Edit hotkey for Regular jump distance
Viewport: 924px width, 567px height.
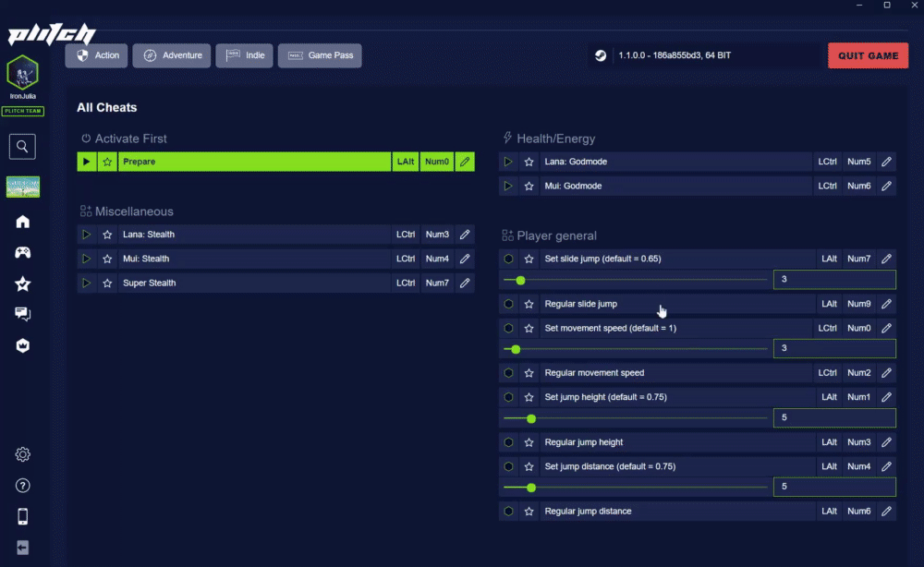point(886,511)
